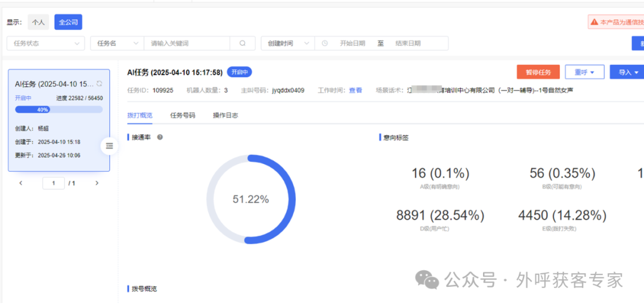Screen dimensions: 644x306
Task: Click the search magnifier icon
Action: [242, 44]
